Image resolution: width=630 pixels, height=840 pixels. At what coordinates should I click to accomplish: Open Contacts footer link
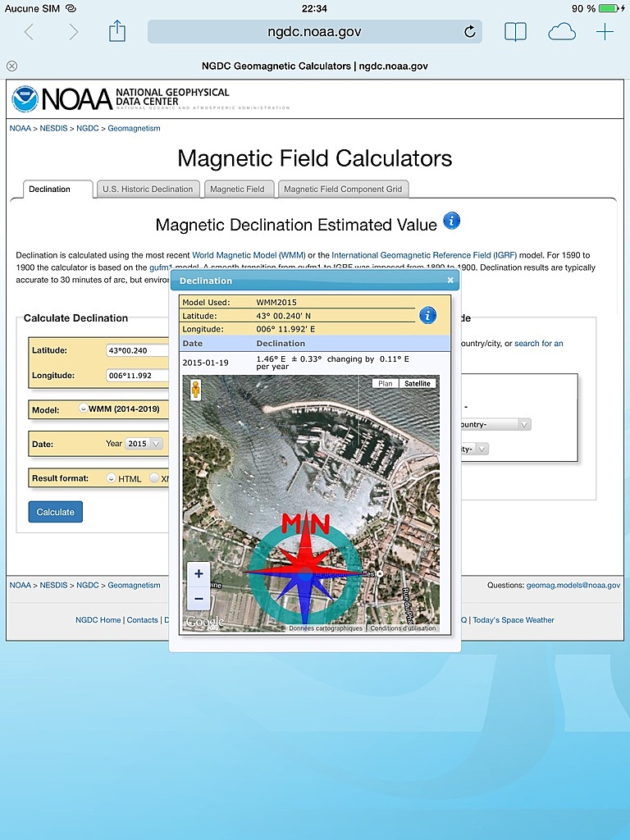click(143, 620)
